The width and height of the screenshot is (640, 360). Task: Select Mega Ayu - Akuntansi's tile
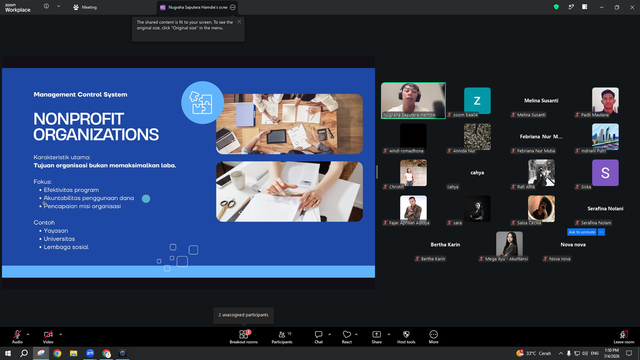509,245
